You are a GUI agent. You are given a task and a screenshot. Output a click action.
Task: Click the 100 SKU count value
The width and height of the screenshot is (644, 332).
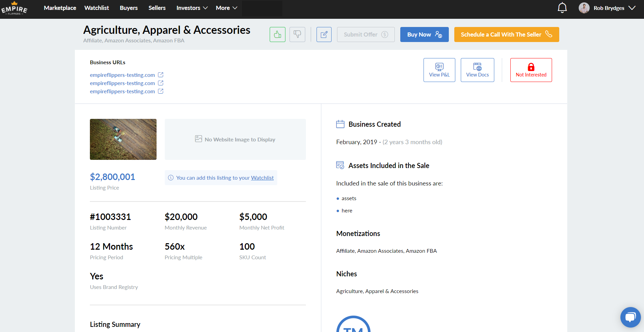coord(247,247)
